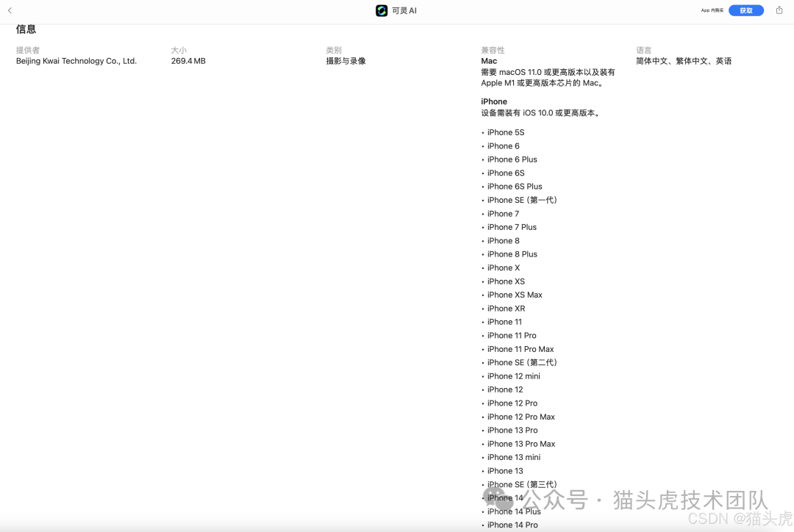Click the iPhone 13 Pro list entry
Screen dimensions: 794x532
point(512,431)
